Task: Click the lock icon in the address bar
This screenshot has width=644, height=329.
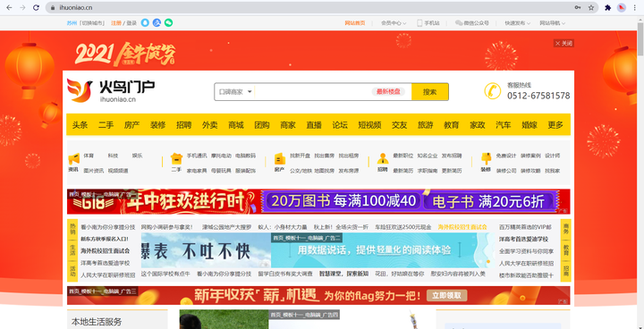Action: pos(52,7)
